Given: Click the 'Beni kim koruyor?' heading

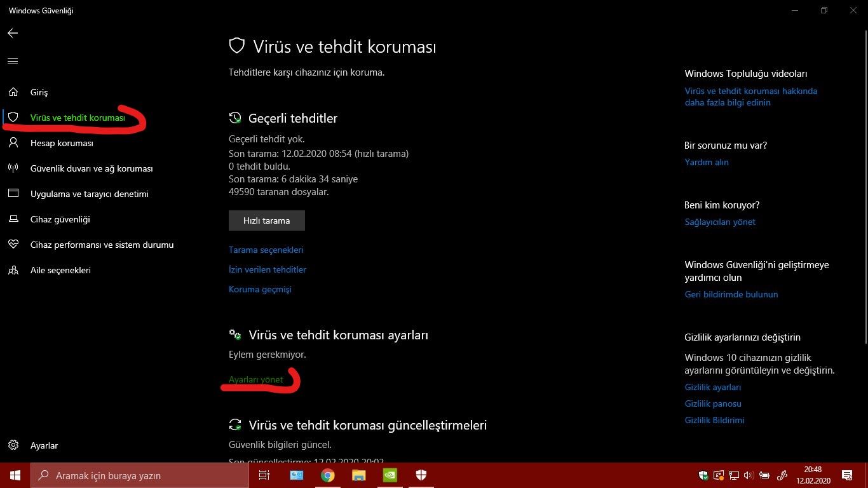Looking at the screenshot, I should click(722, 205).
